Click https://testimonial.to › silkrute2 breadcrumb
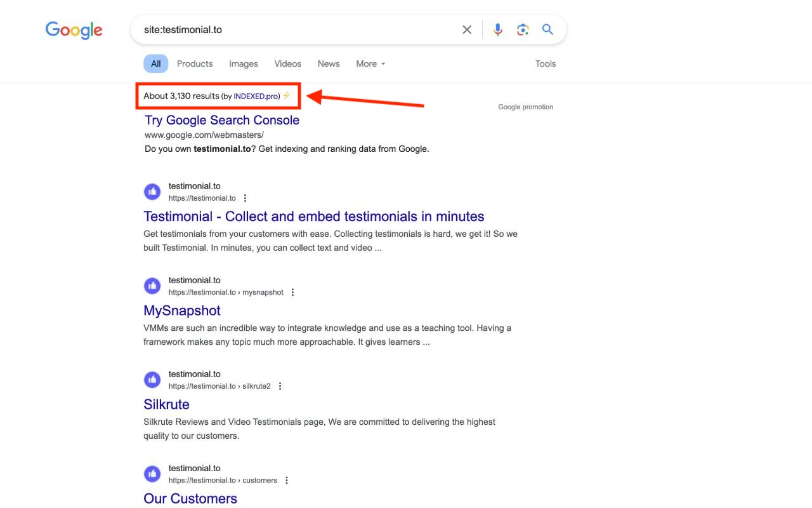 219,386
